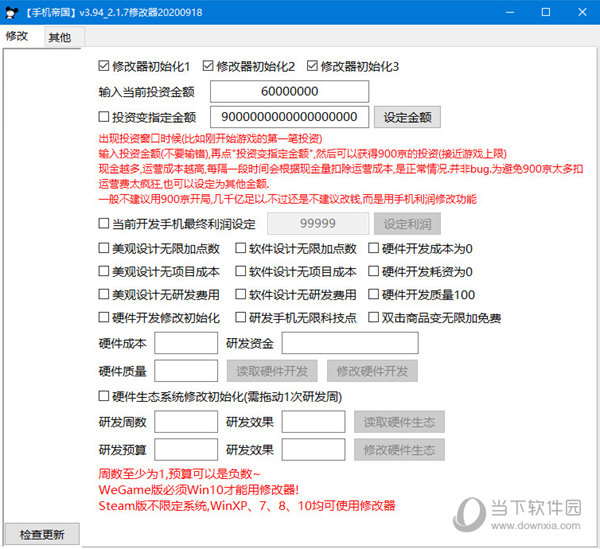Click the 研发预算 input box
This screenshot has width=600, height=549.
pos(186,450)
